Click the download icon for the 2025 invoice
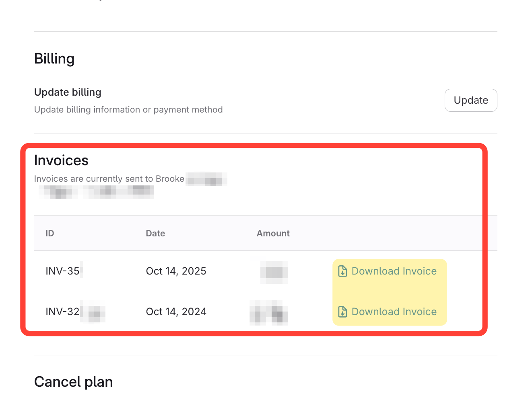This screenshot has height=406, width=532. [x=342, y=271]
